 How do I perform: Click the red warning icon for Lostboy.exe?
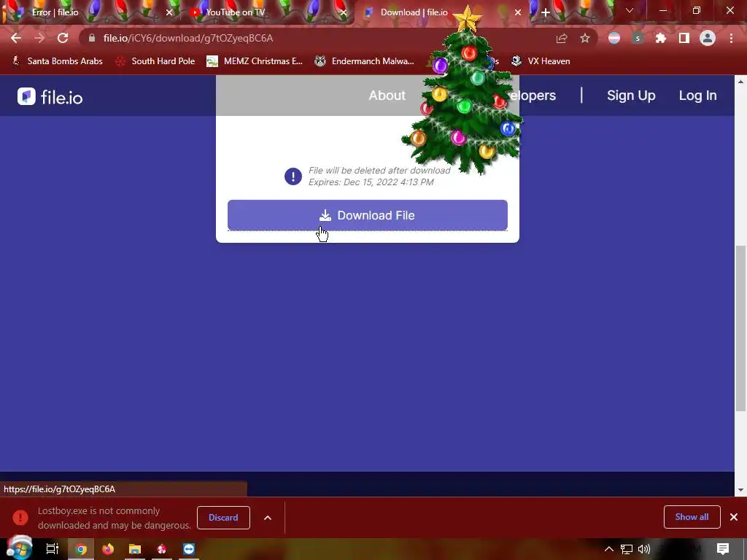point(20,518)
